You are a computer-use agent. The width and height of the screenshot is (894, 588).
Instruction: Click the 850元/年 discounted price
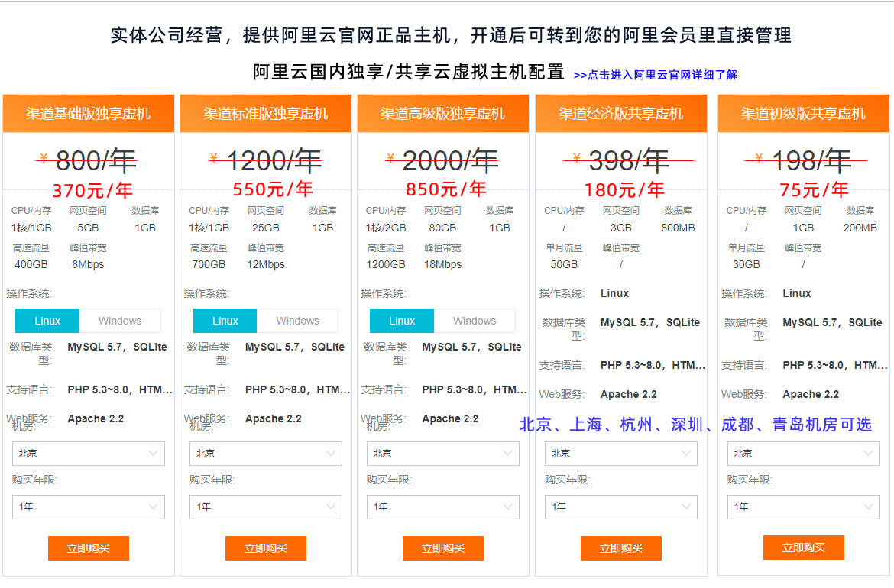tap(446, 189)
